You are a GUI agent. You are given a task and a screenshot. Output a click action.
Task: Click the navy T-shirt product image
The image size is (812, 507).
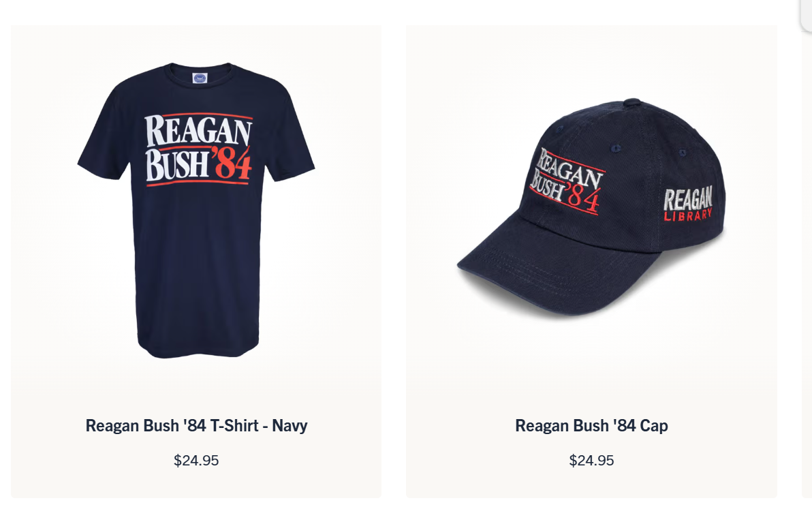(196, 211)
